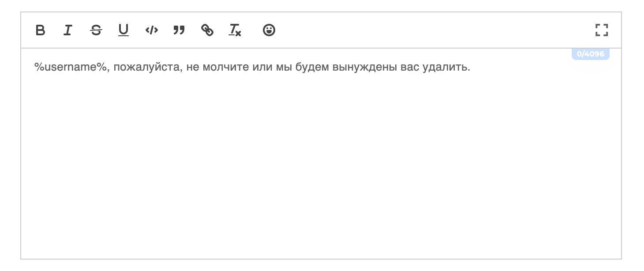The width and height of the screenshot is (644, 271).
Task: Turn on underline formatting
Action: click(x=124, y=30)
